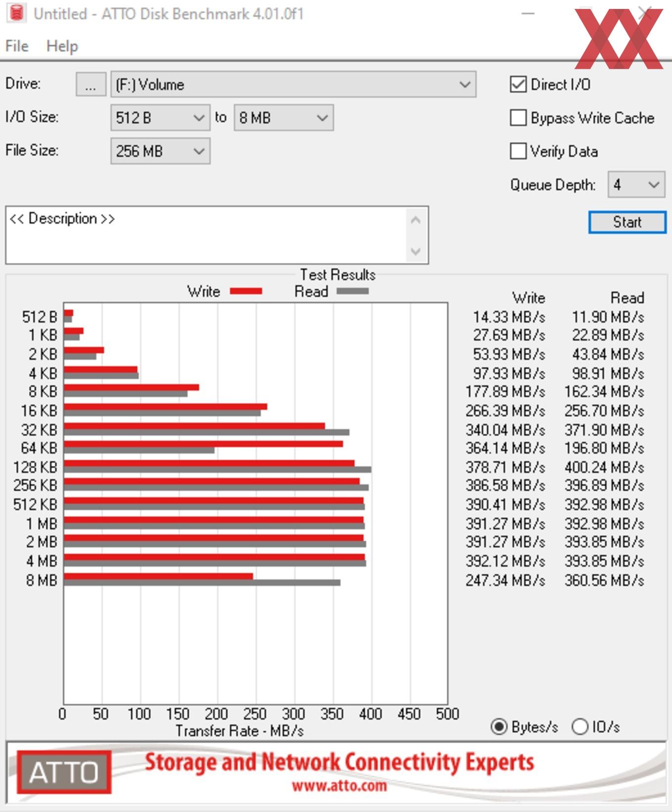
Task: Click the 8 MB row label in chart
Action: tap(42, 580)
